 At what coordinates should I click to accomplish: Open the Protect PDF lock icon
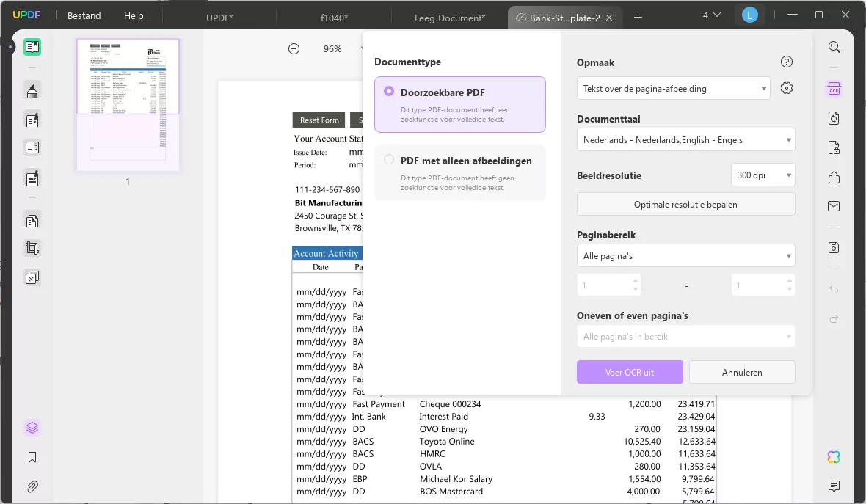[834, 147]
